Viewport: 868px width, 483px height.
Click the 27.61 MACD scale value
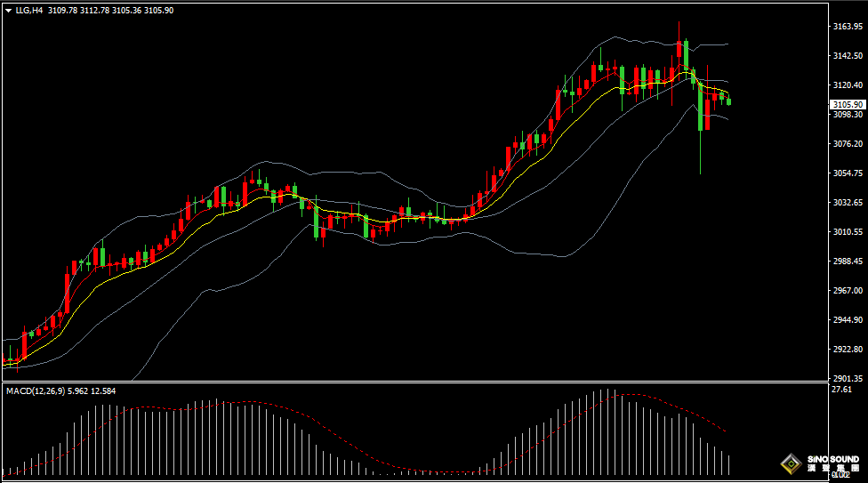pyautogui.click(x=841, y=390)
